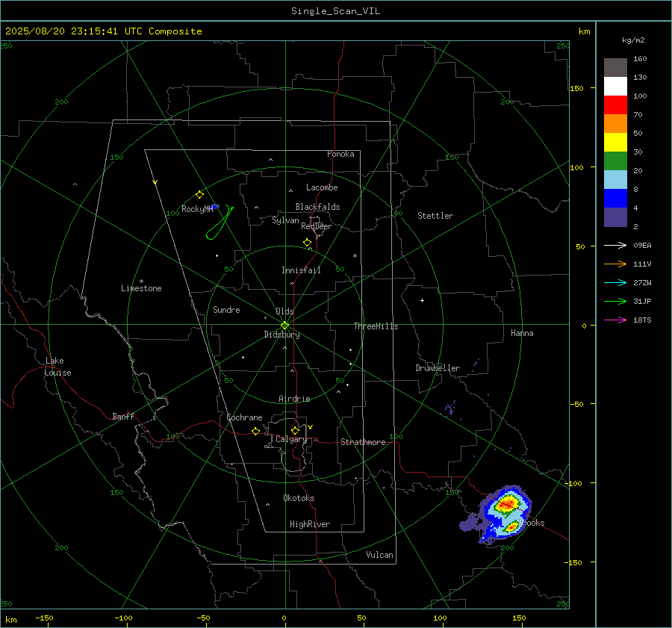Click the HighRiver label
Viewport: 672px width, 628px height.
[310, 524]
